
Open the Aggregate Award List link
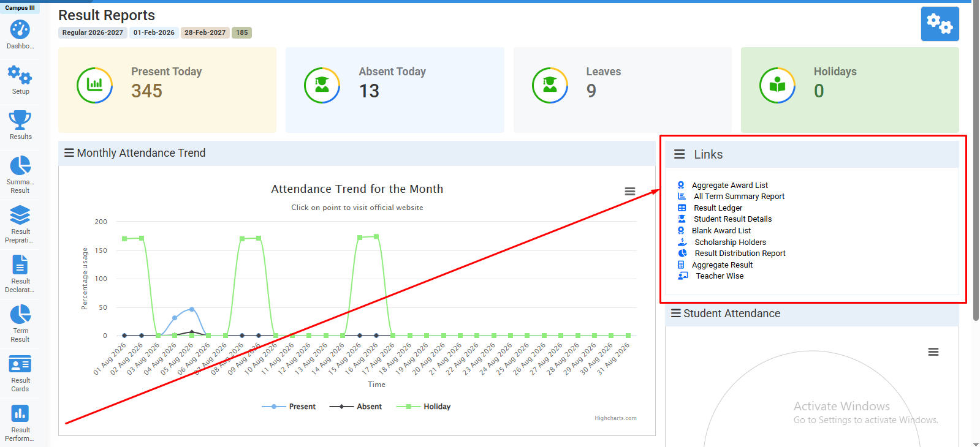tap(729, 185)
